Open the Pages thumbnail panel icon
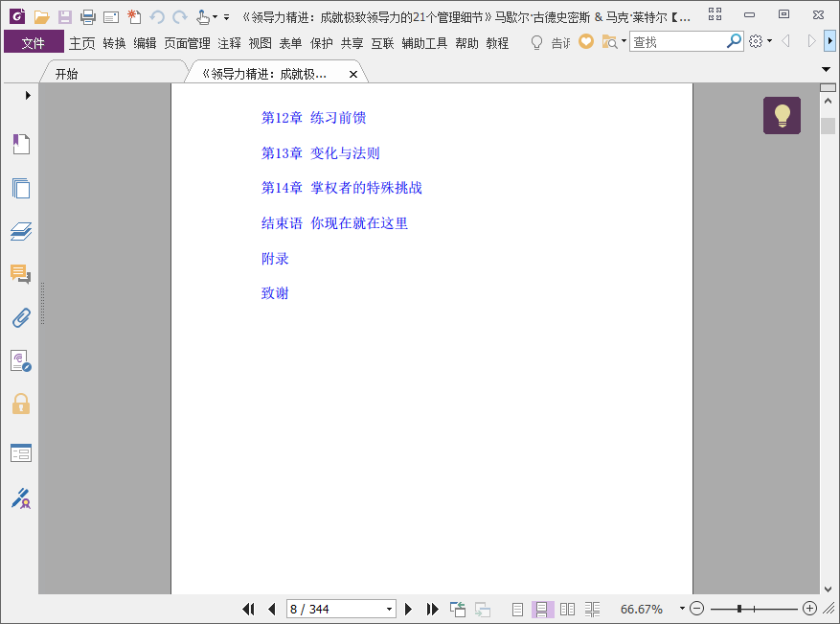 [x=21, y=188]
